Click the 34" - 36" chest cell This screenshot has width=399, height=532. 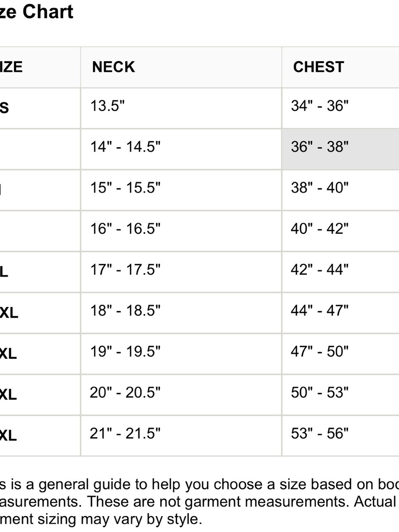click(x=340, y=108)
